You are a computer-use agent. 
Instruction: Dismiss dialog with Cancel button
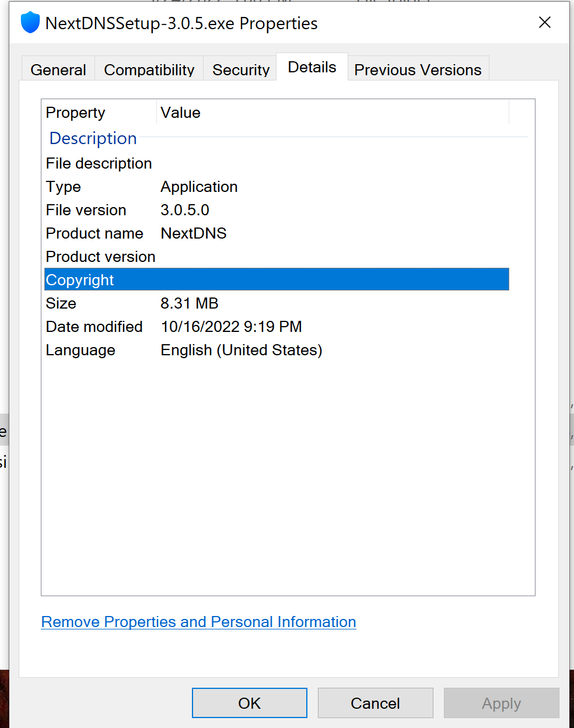coord(375,703)
